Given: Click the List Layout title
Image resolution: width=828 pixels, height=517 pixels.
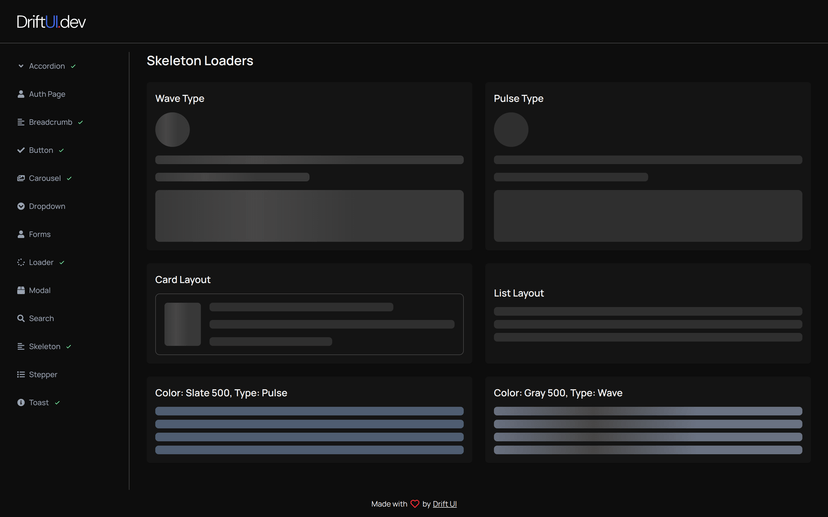Looking at the screenshot, I should pyautogui.click(x=519, y=293).
